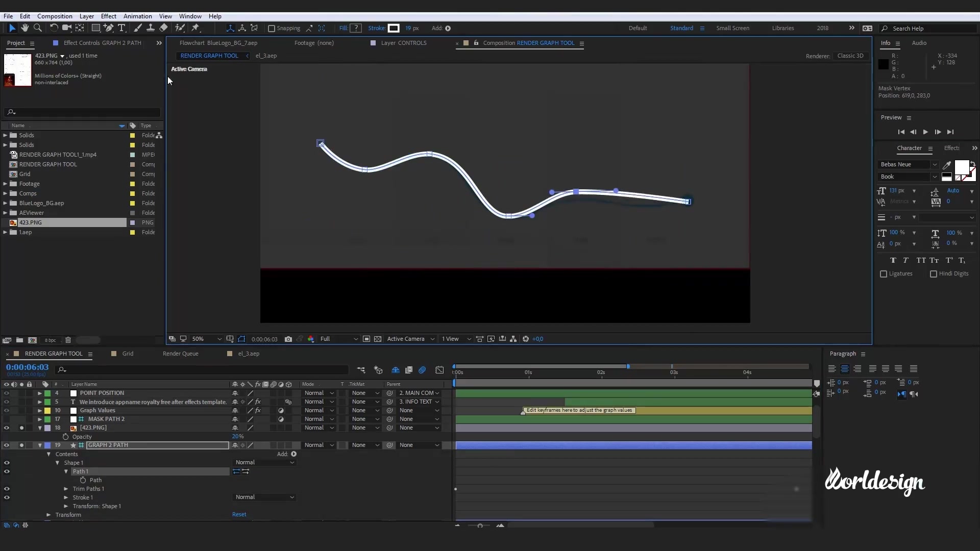The image size is (980, 551).
Task: Toggle transparency grid in the viewer
Action: 378,339
